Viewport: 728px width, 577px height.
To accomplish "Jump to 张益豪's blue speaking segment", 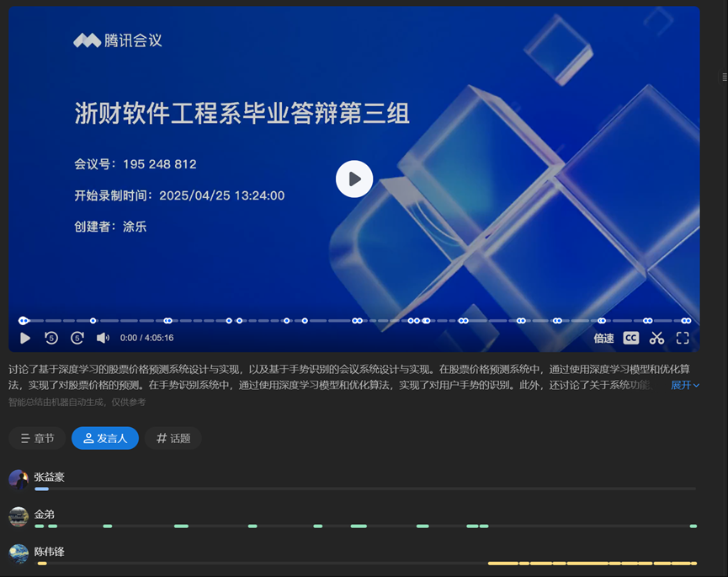I will tap(42, 489).
